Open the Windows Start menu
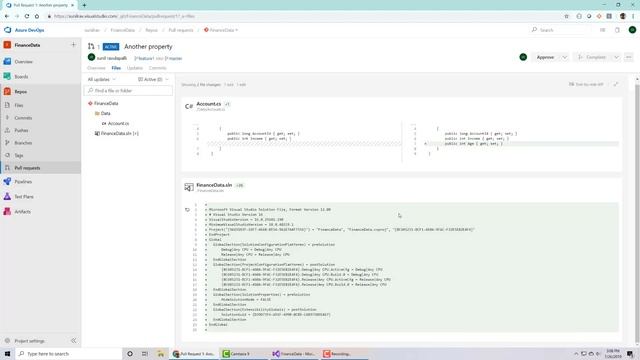 [x=7, y=354]
